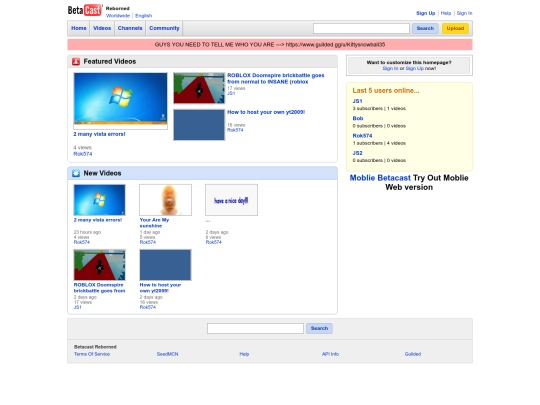The height and width of the screenshot is (405, 540).
Task: Open the Home tab
Action: pyautogui.click(x=79, y=28)
